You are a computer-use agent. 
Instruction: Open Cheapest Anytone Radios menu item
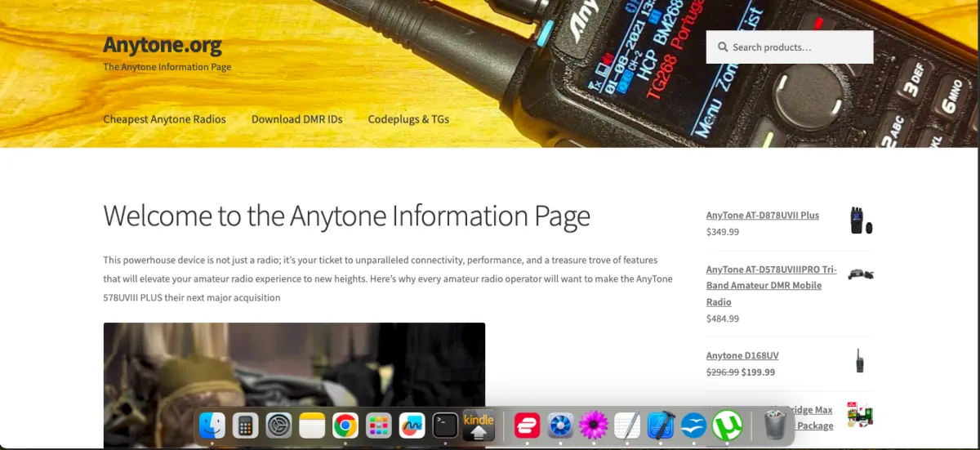164,119
